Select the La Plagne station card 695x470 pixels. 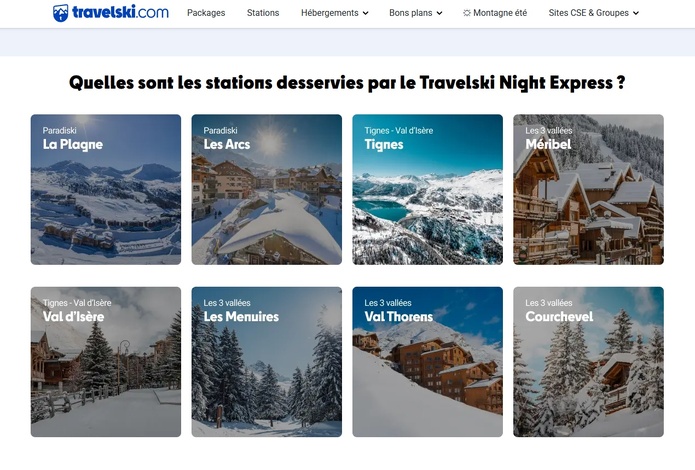click(106, 189)
